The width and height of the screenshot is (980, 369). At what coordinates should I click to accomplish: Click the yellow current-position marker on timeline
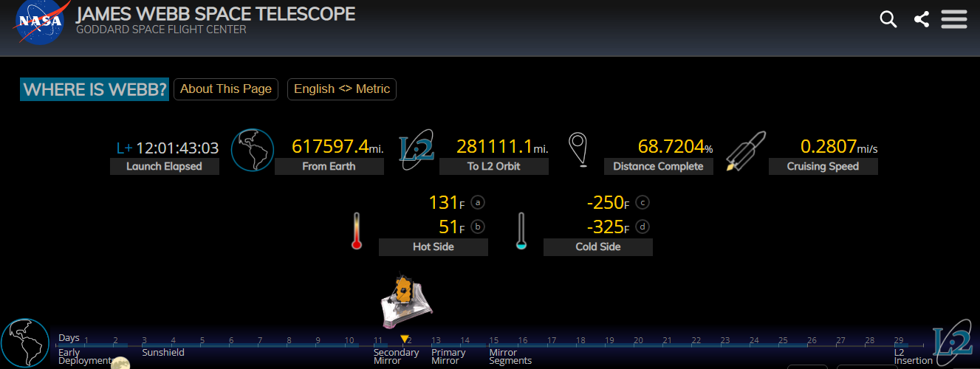pos(404,339)
